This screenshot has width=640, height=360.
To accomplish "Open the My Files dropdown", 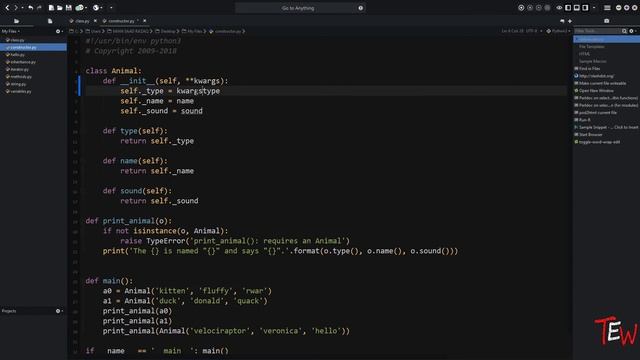I will (11, 31).
